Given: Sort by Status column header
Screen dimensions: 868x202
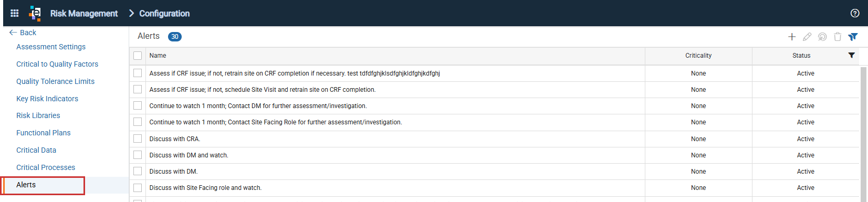Looking at the screenshot, I should coord(801,56).
